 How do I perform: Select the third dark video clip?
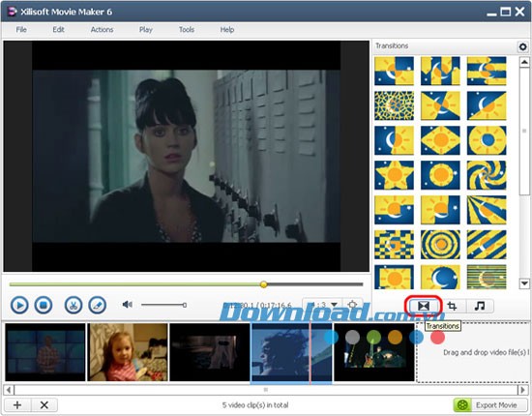210,352
